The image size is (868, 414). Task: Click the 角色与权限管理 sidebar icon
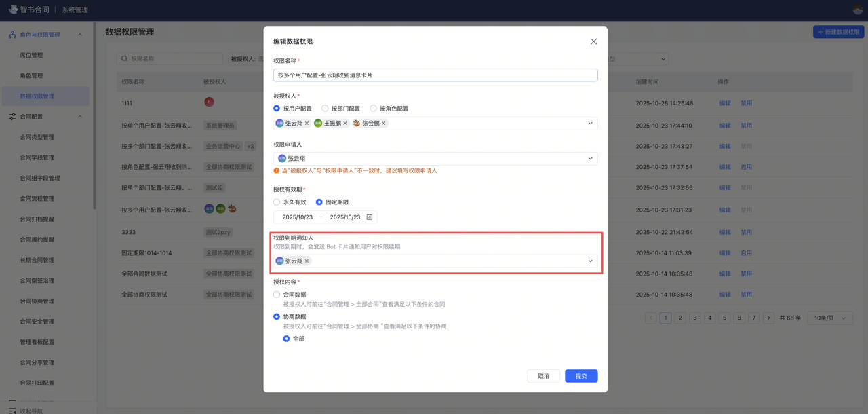tap(12, 34)
